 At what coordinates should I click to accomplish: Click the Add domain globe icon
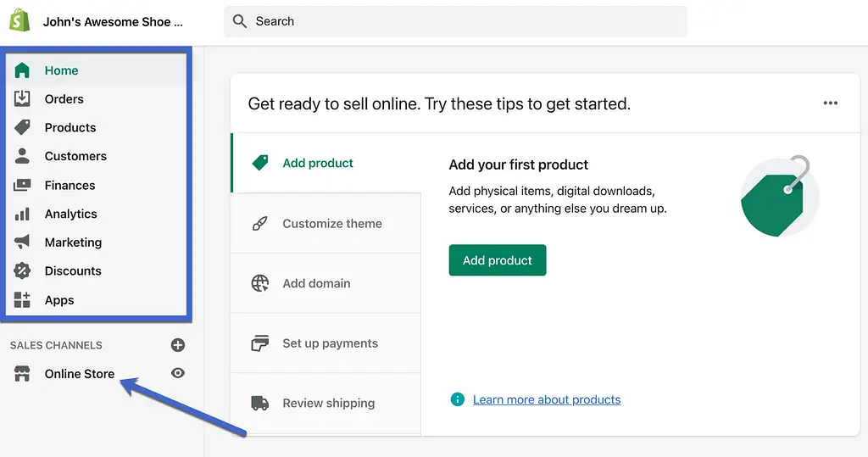pos(260,283)
